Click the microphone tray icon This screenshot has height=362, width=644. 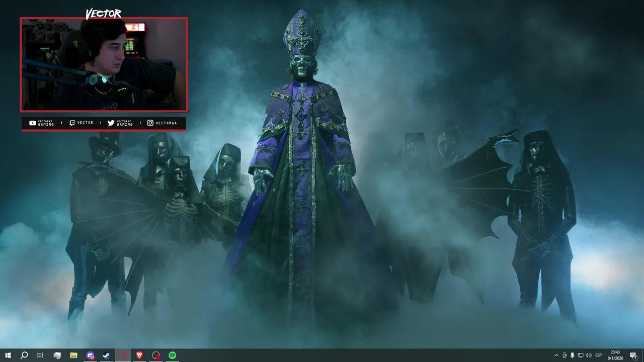(x=572, y=355)
